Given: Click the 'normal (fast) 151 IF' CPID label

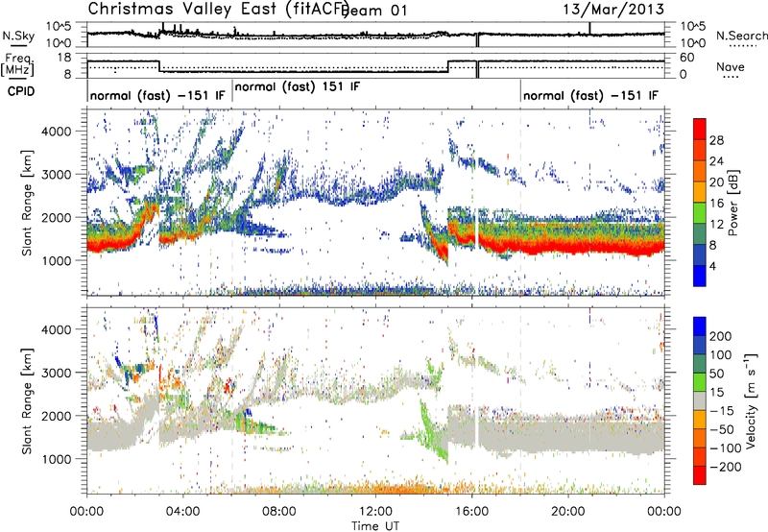Looking at the screenshot, I should click(298, 86).
